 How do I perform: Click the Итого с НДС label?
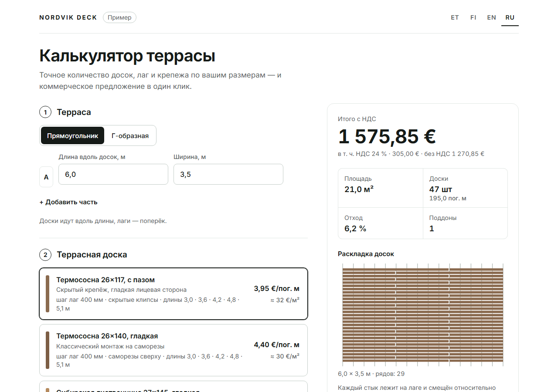tap(357, 119)
